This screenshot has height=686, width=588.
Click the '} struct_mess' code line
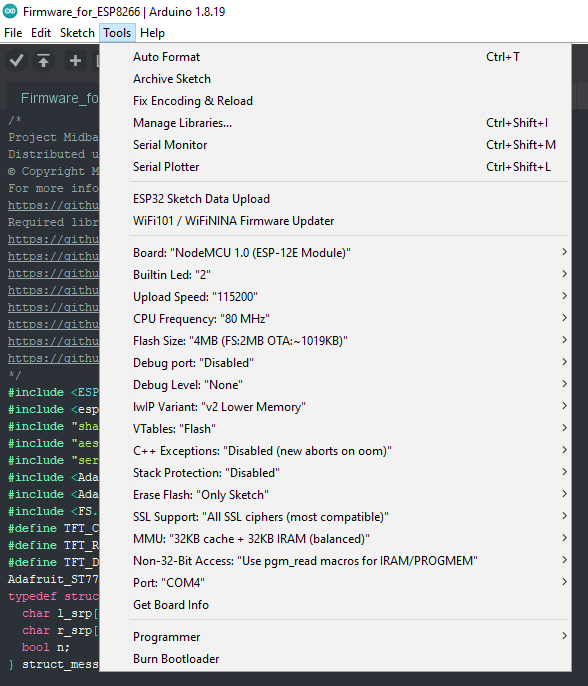53,664
